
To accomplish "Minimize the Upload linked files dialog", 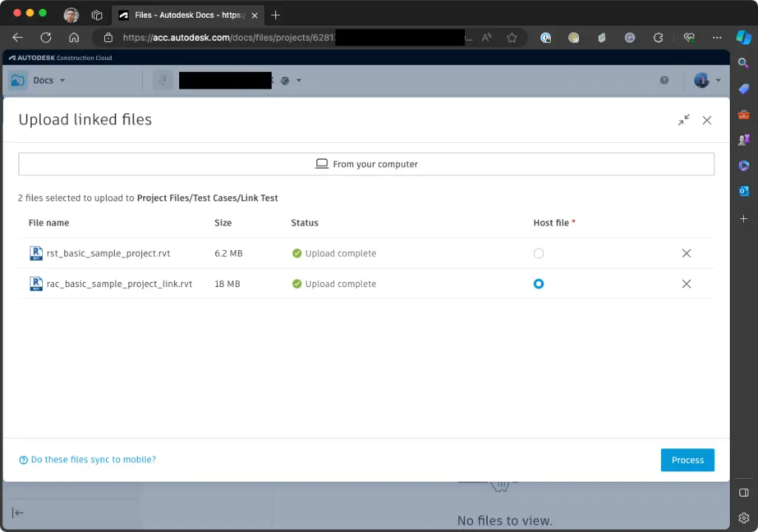I will point(683,120).
